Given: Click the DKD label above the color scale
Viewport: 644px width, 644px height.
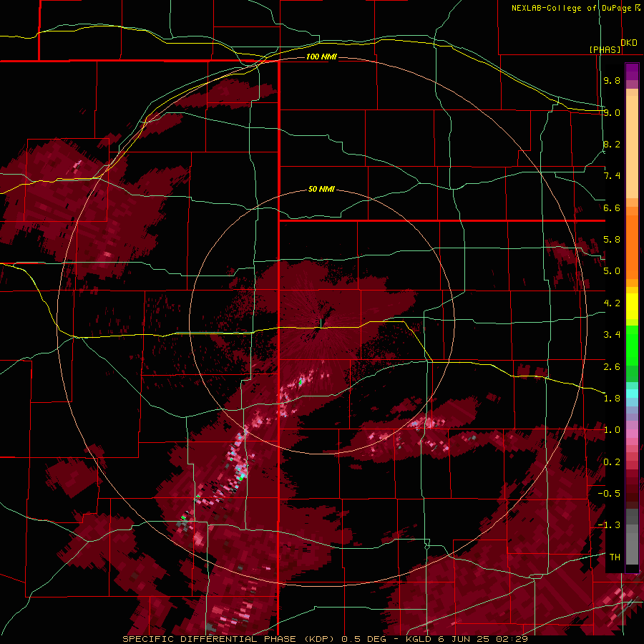Looking at the screenshot, I should click(629, 42).
